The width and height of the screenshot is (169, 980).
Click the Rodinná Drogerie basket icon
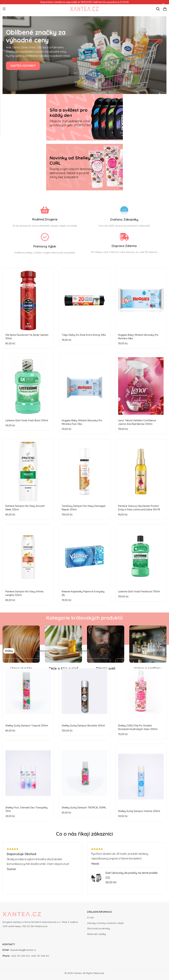point(45,210)
